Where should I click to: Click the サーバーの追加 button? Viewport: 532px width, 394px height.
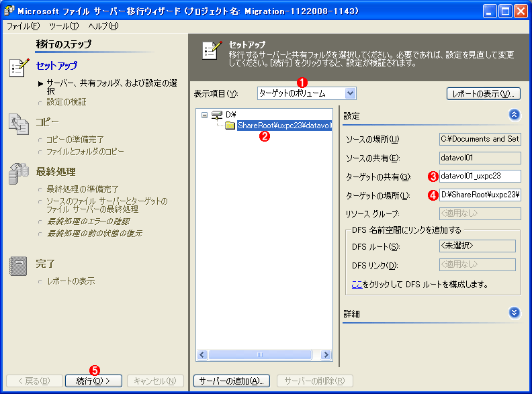tap(231, 381)
